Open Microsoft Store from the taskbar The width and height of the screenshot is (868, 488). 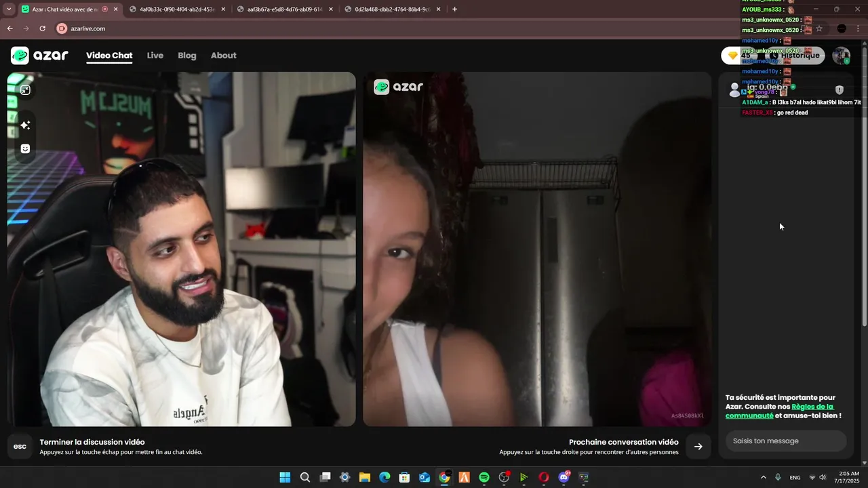(404, 477)
